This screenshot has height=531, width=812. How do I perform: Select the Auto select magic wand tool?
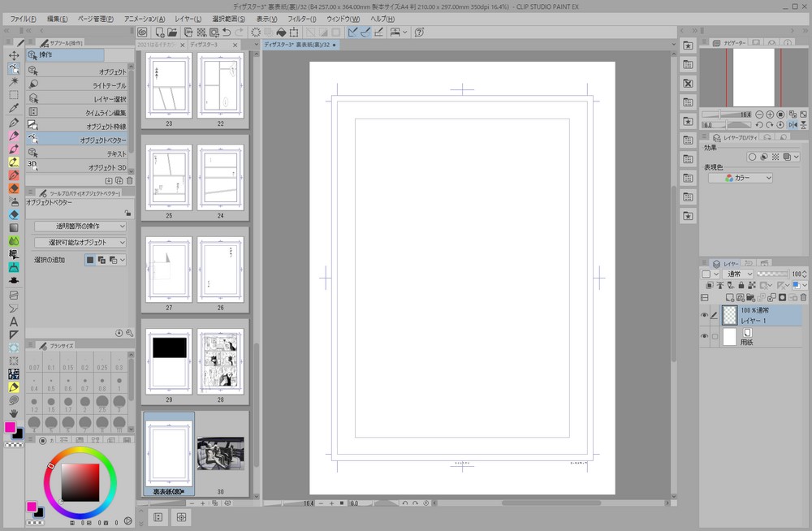tap(14, 81)
